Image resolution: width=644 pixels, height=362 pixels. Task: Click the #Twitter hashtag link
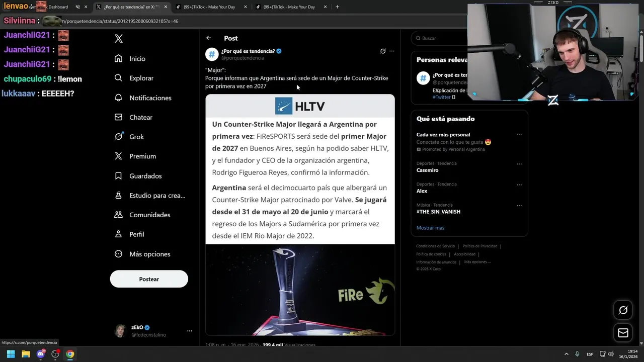[x=441, y=97]
